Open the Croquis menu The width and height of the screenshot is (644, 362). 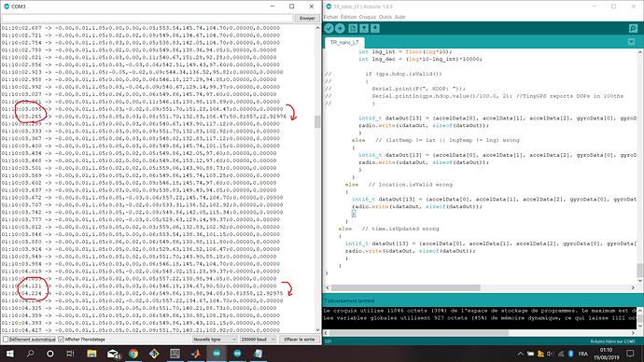point(367,17)
